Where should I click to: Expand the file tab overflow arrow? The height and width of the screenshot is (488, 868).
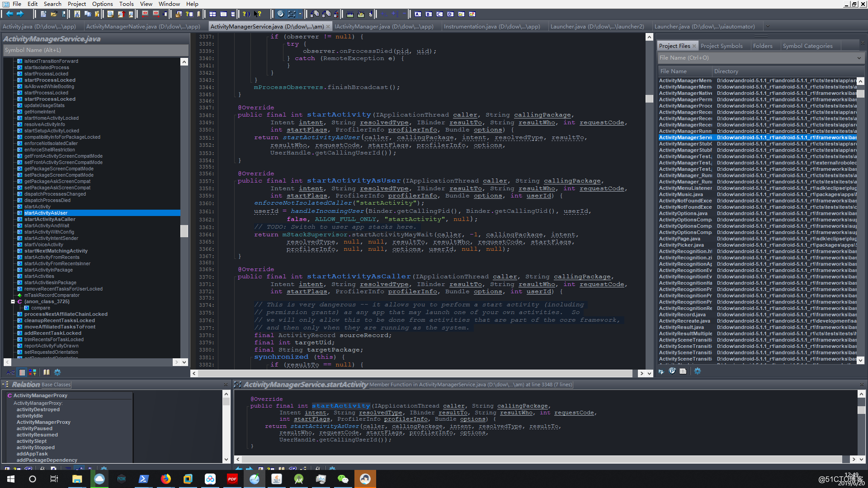coord(768,26)
